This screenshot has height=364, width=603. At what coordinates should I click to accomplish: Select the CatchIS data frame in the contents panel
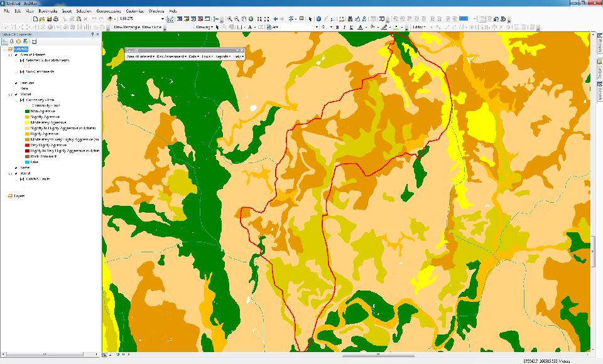pyautogui.click(x=21, y=50)
